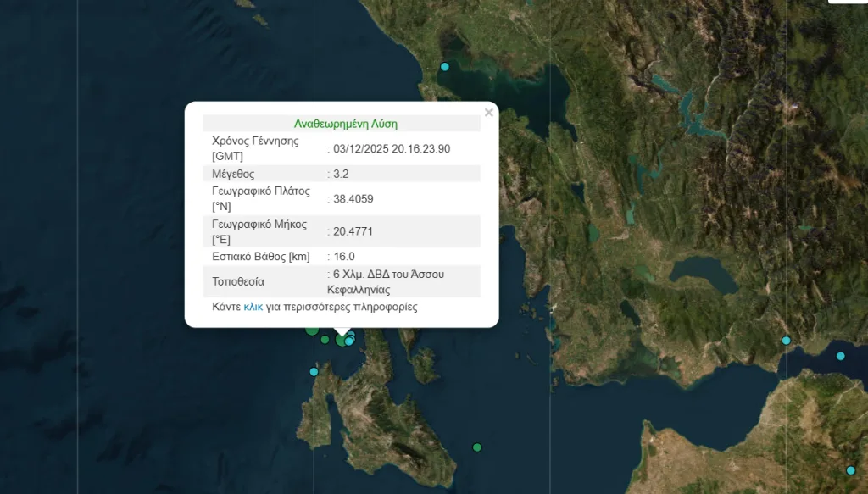Select the large green epicenter marker near Assos
The height and width of the screenshot is (494, 868).
click(341, 340)
